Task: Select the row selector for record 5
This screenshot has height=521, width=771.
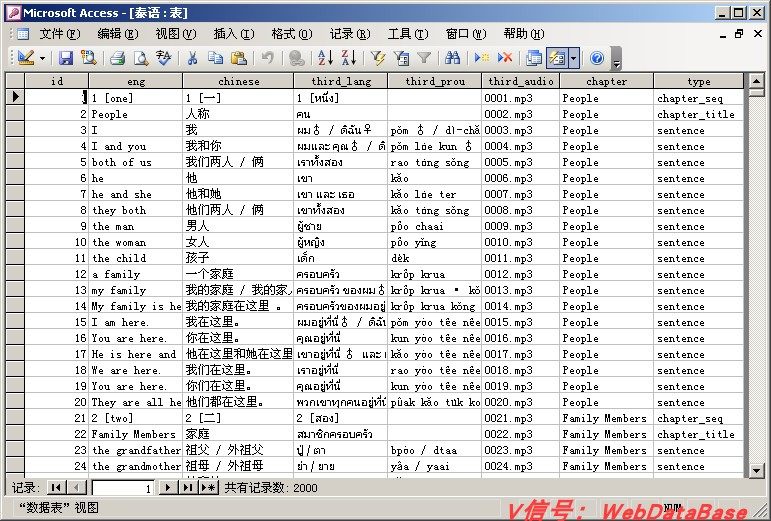Action: (x=15, y=162)
